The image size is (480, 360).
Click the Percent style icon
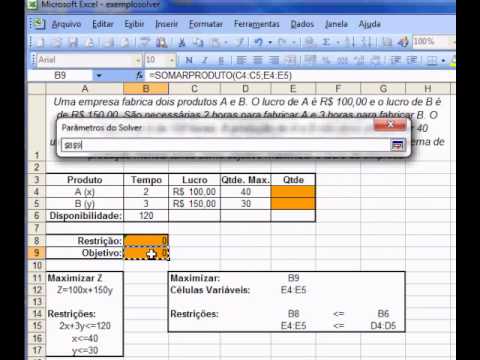point(327,60)
